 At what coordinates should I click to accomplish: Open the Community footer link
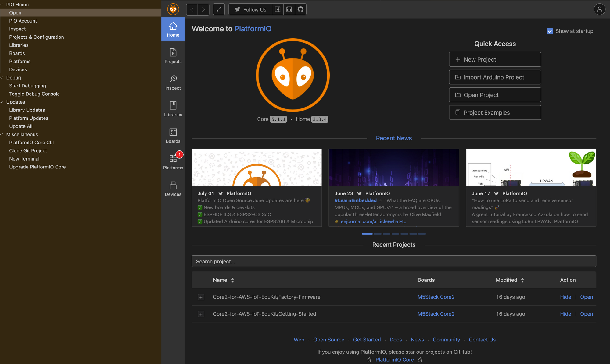pyautogui.click(x=446, y=340)
